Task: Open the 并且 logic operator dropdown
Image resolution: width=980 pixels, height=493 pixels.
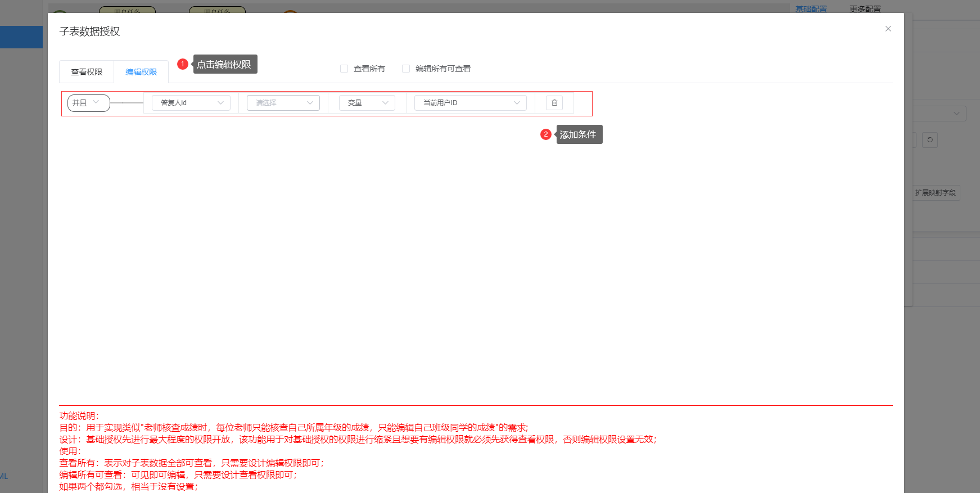Action: click(88, 103)
